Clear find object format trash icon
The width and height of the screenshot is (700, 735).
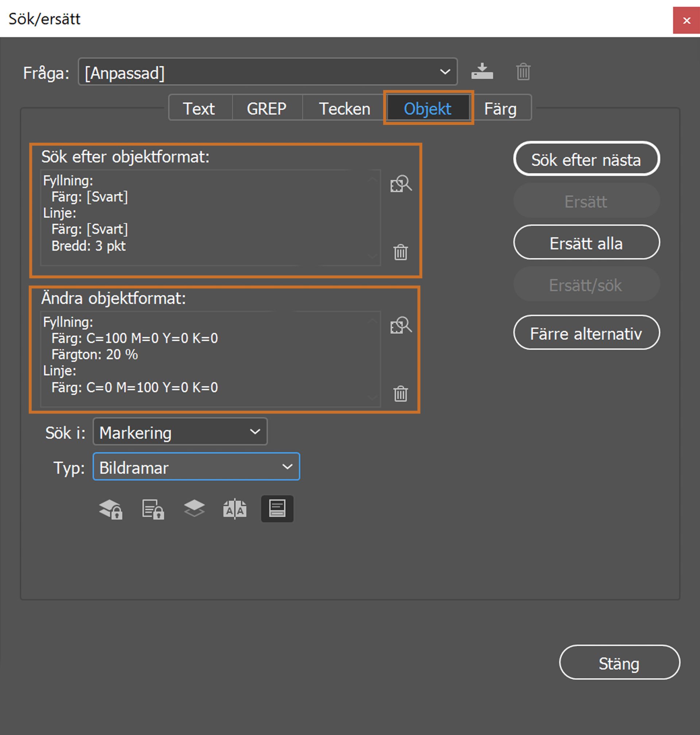tap(400, 252)
